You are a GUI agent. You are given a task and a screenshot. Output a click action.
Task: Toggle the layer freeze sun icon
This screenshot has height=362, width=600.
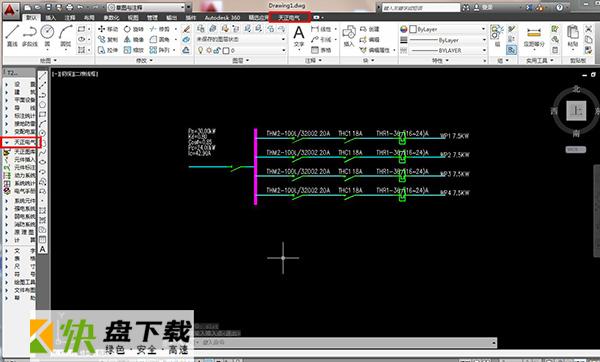click(209, 51)
